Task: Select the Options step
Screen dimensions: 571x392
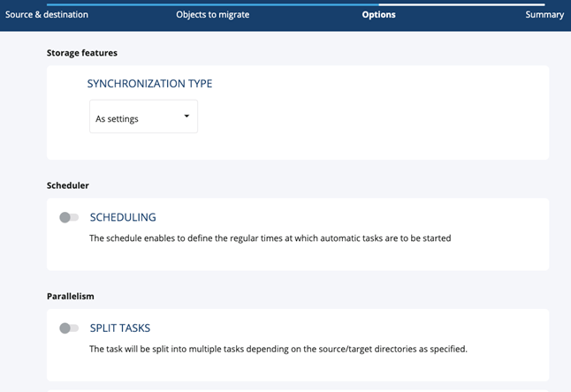Action: pyautogui.click(x=378, y=14)
